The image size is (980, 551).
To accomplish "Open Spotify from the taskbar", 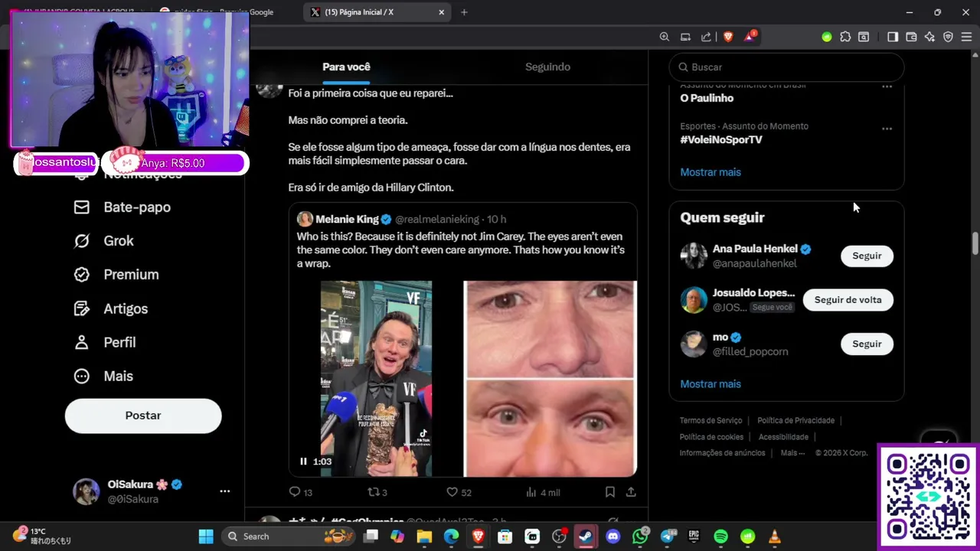I will point(720,536).
